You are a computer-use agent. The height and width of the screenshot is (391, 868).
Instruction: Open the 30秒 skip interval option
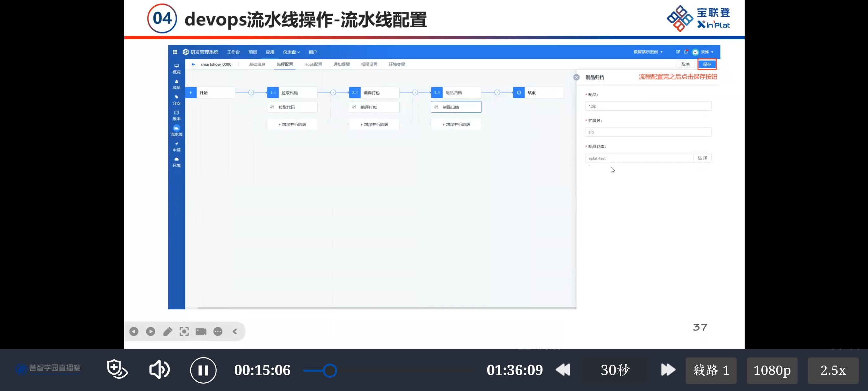(615, 370)
